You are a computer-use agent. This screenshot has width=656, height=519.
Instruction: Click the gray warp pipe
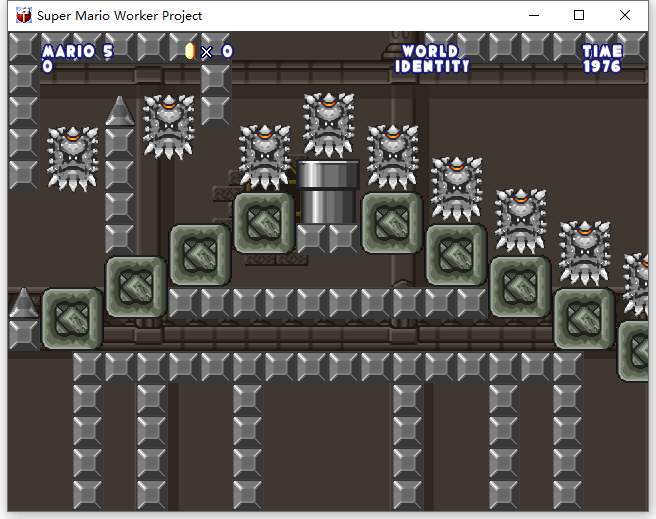pyautogui.click(x=328, y=192)
